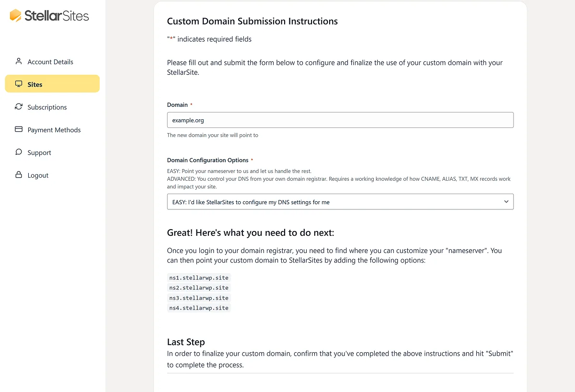Switch to the Sites section in the sidebar
Screen dimensions: 575x392
pos(34,84)
